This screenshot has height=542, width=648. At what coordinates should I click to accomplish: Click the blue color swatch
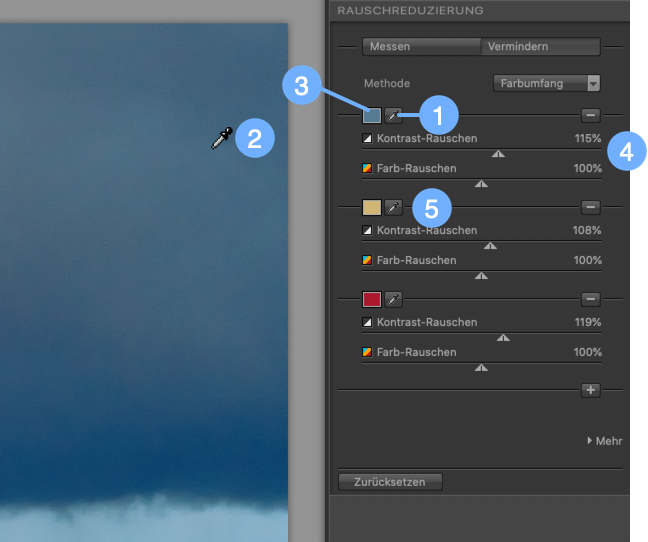tap(372, 115)
